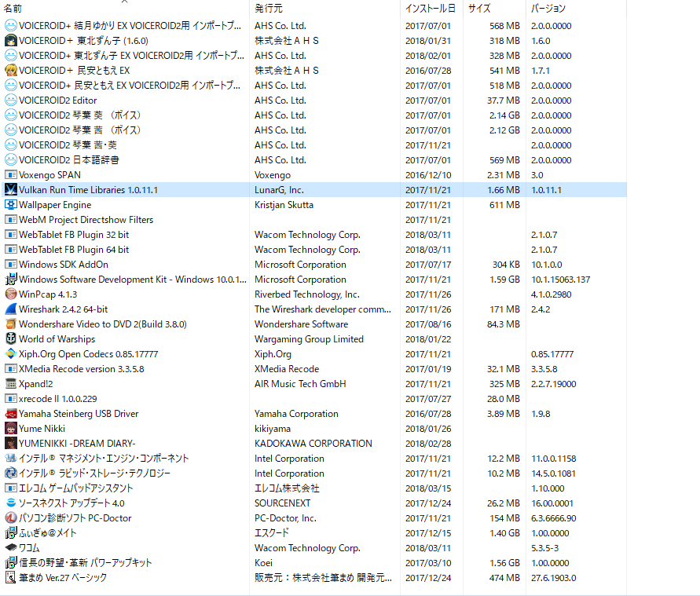
Task: Click size value 84.3 MB
Action: 504,324
